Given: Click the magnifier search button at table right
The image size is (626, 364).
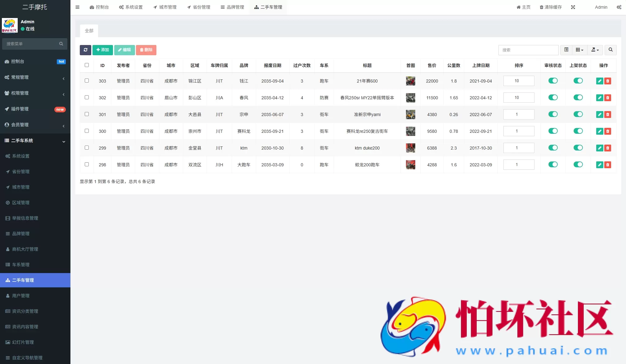Looking at the screenshot, I should [610, 50].
